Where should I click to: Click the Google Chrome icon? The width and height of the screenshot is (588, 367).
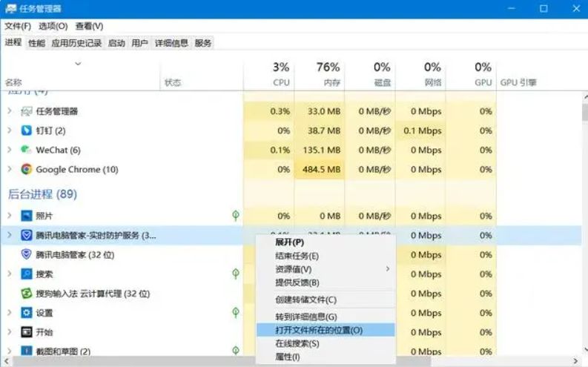pos(26,170)
